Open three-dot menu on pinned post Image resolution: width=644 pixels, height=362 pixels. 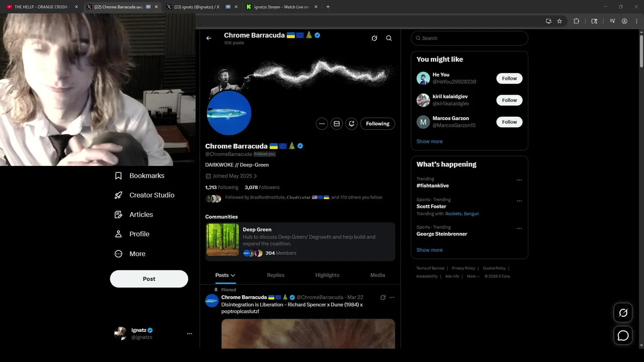click(392, 298)
